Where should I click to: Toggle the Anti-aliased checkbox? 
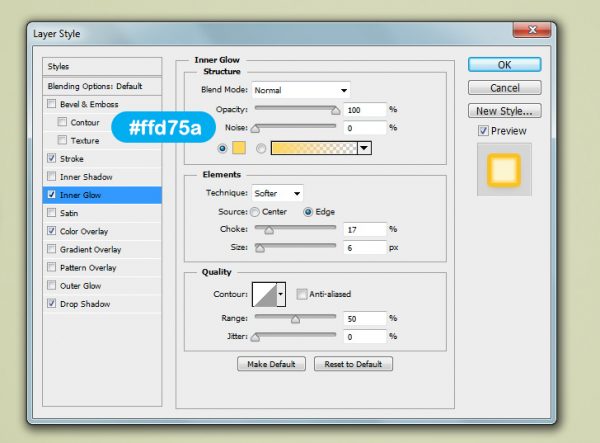[301, 294]
